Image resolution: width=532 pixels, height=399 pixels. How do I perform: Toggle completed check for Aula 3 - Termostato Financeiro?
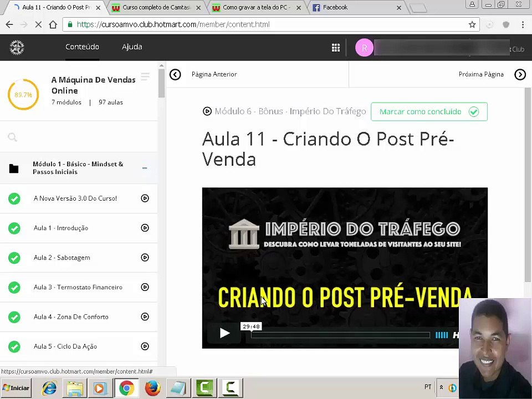coord(14,288)
